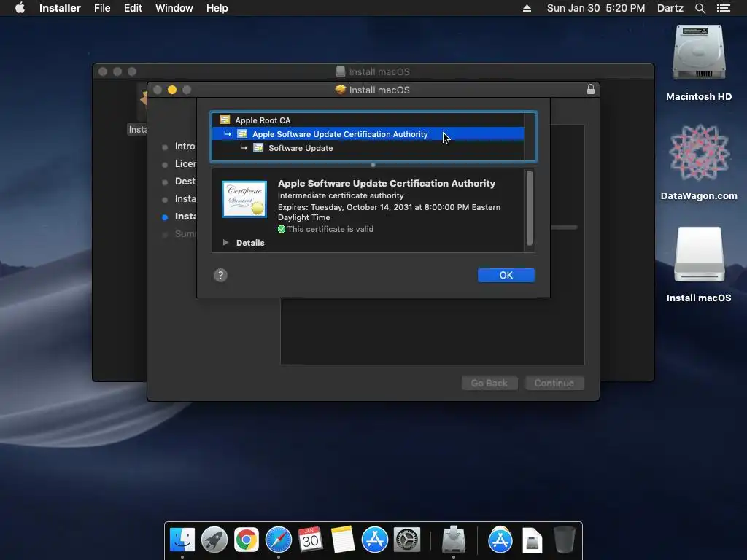Expand the Details disclosure triangle
The height and width of the screenshot is (560, 747).
coord(225,242)
